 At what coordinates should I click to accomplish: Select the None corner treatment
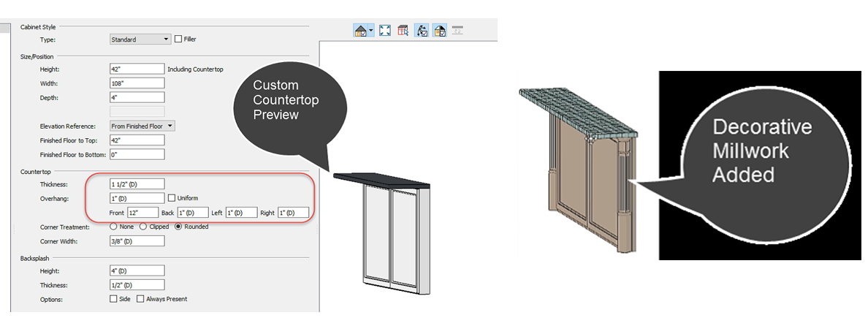tap(113, 227)
